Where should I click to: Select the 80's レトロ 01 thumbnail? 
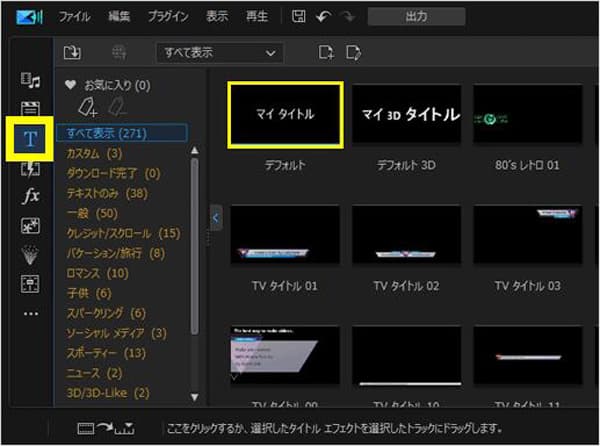(528, 114)
